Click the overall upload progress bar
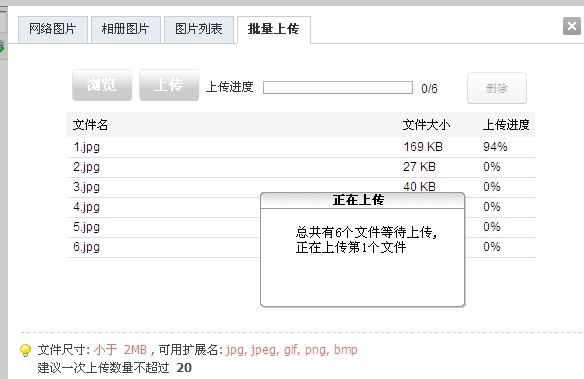584x379 pixels. click(x=338, y=88)
